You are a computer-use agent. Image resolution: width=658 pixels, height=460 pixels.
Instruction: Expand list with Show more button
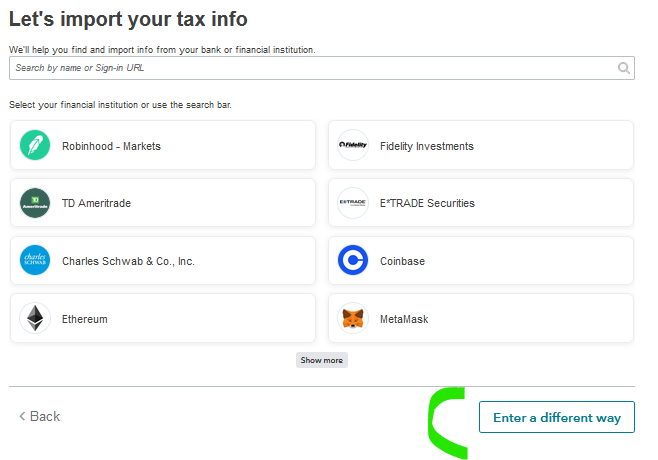(322, 360)
